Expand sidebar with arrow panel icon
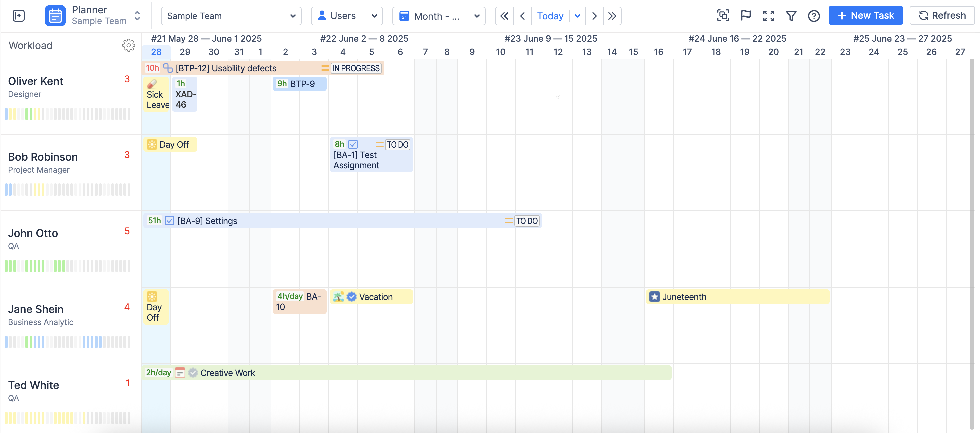 pos(18,16)
